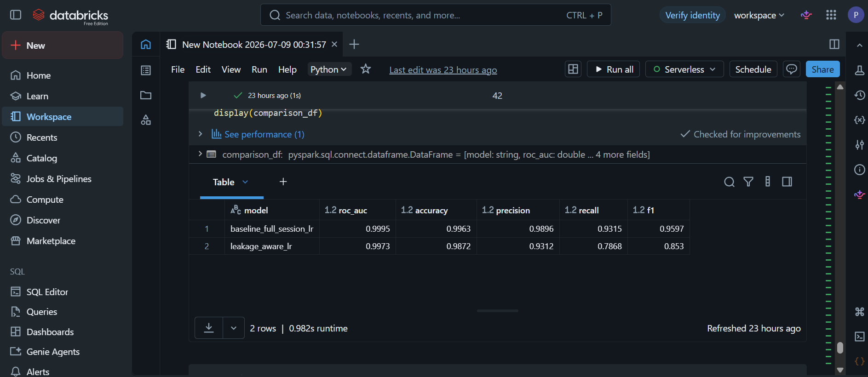Search within the result table
The height and width of the screenshot is (377, 868).
729,182
